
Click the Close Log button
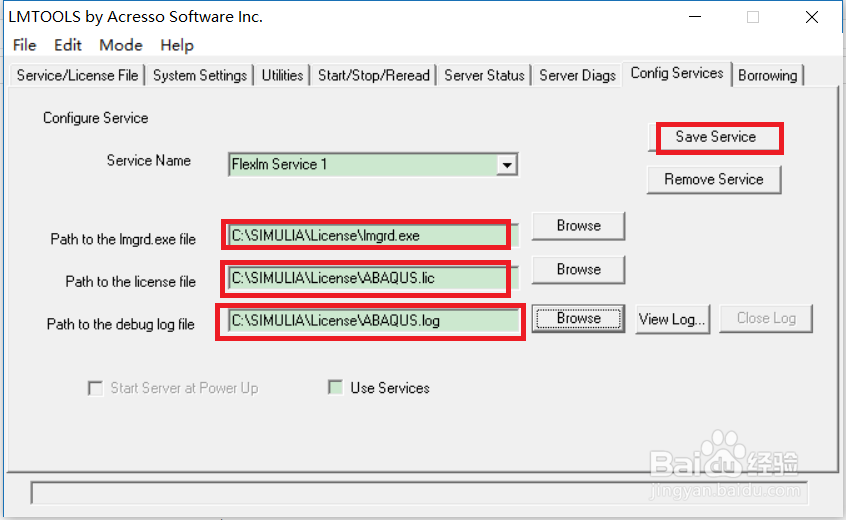click(x=766, y=318)
